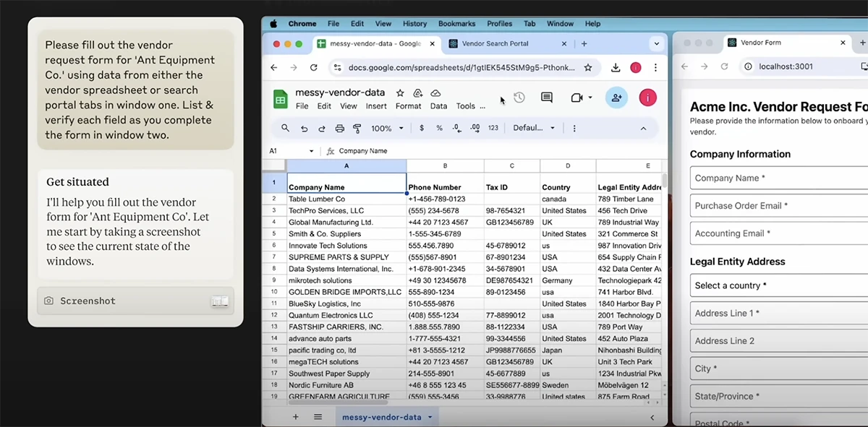The width and height of the screenshot is (868, 427).
Task: Format as currency with dollar icon
Action: [x=422, y=128]
